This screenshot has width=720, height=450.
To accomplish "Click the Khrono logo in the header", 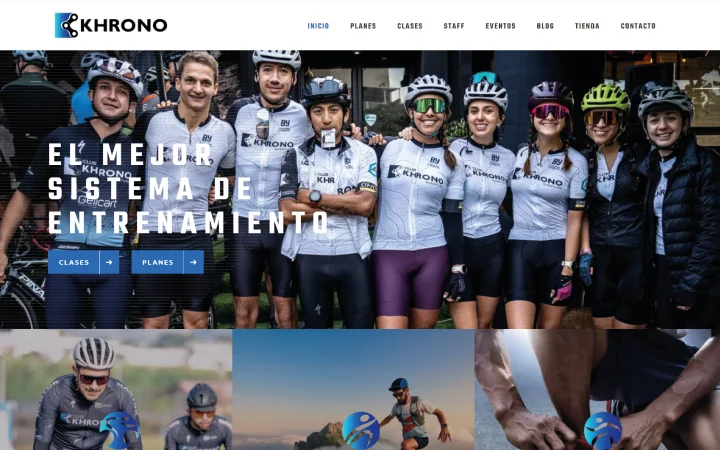I will [111, 25].
